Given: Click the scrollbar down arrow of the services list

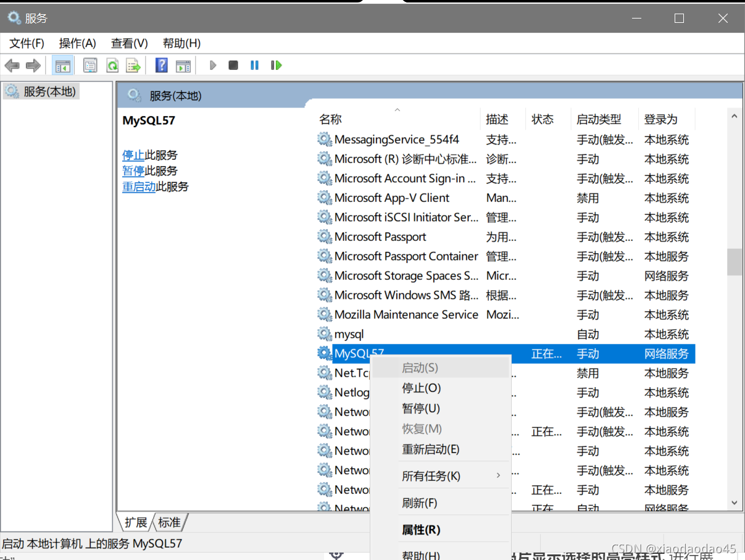Looking at the screenshot, I should 735,503.
